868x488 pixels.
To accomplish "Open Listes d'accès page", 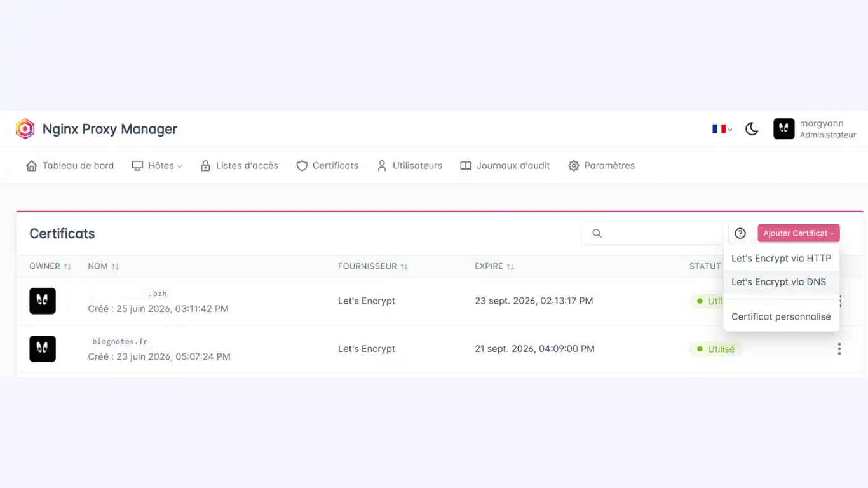I will (x=240, y=166).
